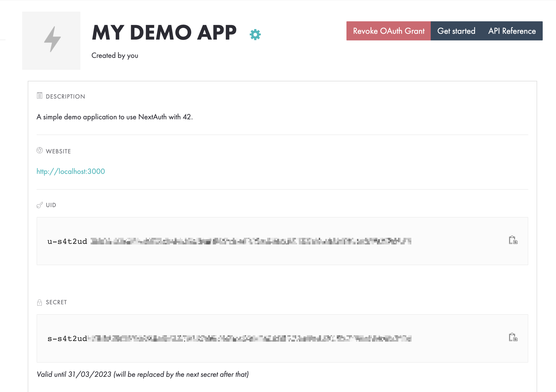Click the secret validity date note
The height and width of the screenshot is (392, 556).
142,374
